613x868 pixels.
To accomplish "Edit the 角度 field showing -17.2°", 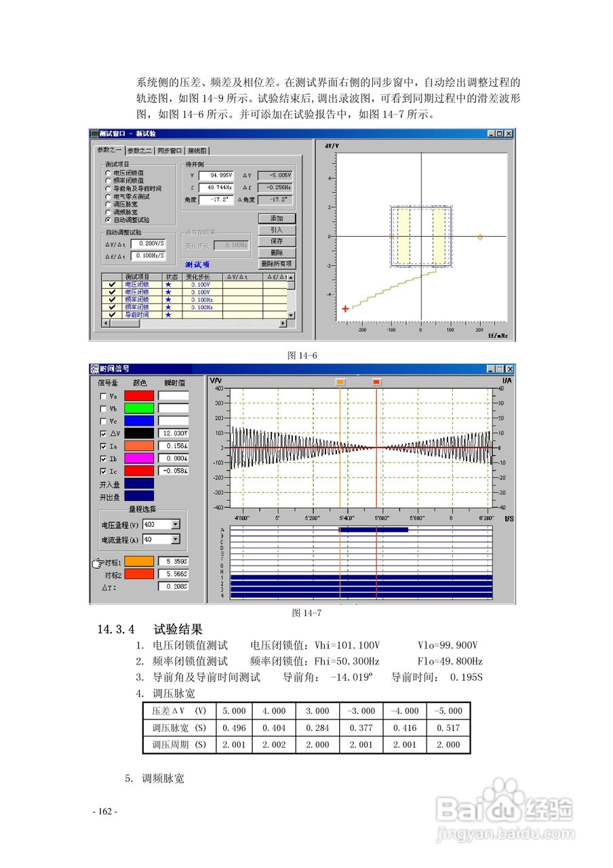I will coord(216,199).
